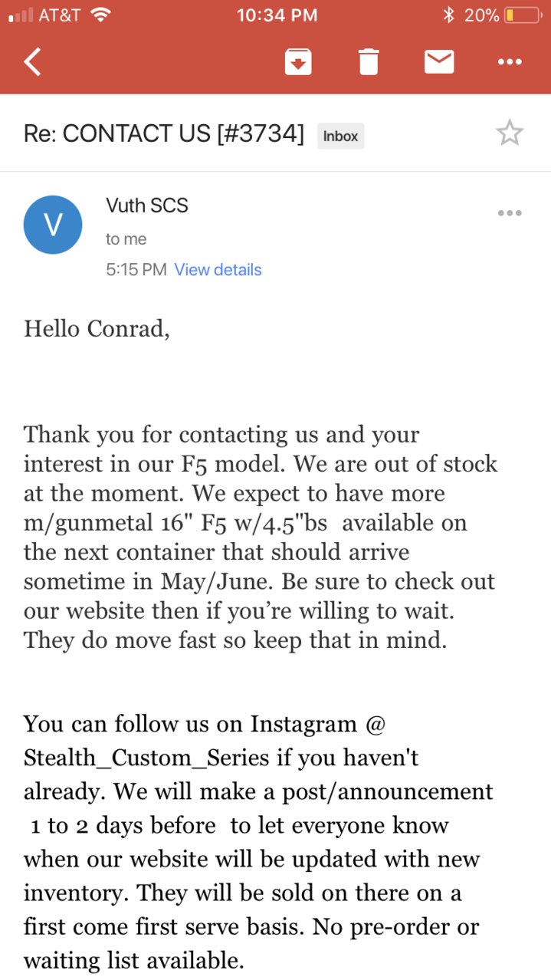Select the Inbox label tag
Image resolution: width=551 pixels, height=980 pixels.
340,136
